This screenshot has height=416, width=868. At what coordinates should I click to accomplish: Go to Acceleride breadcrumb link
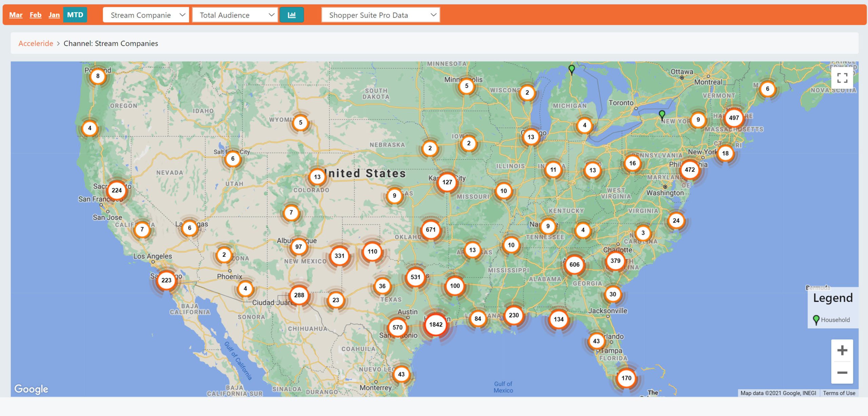tap(36, 43)
